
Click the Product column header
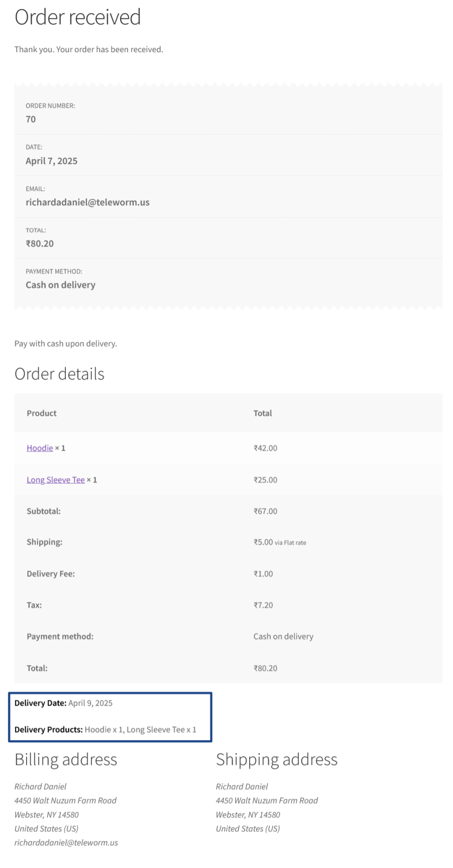click(x=42, y=413)
